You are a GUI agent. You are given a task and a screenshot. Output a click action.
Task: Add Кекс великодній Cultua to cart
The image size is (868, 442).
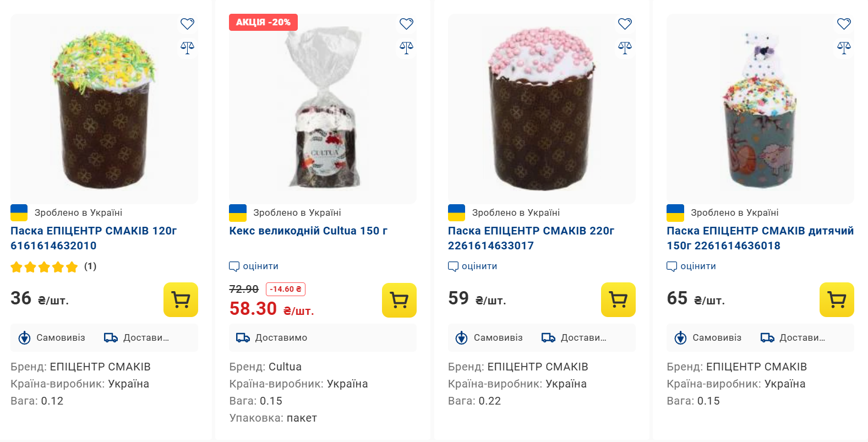399,300
